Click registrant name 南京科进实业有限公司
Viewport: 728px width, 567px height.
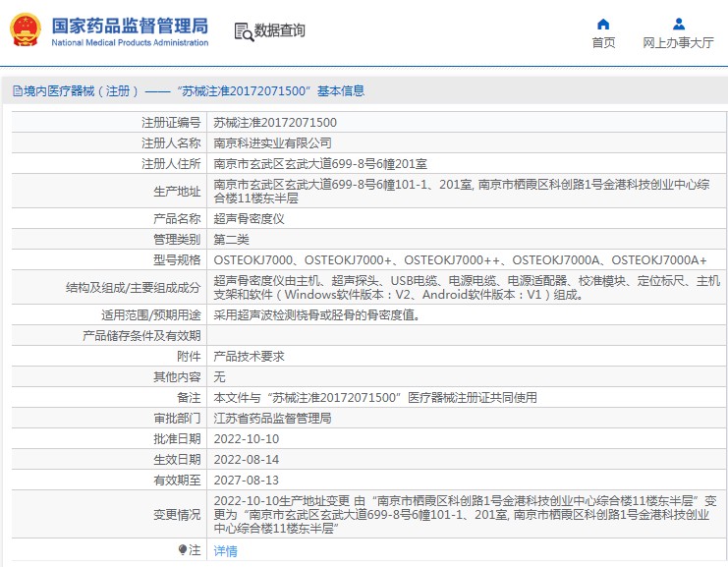[266, 142]
